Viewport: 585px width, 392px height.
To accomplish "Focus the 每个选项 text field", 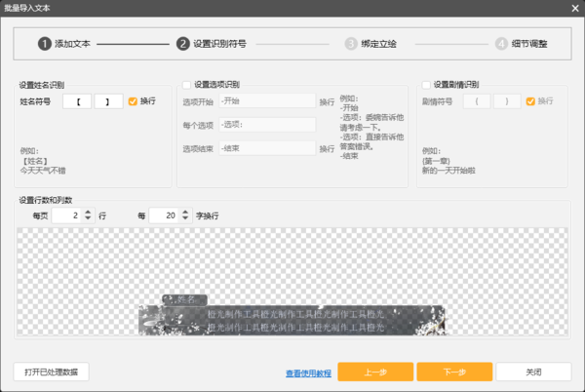I will point(266,125).
